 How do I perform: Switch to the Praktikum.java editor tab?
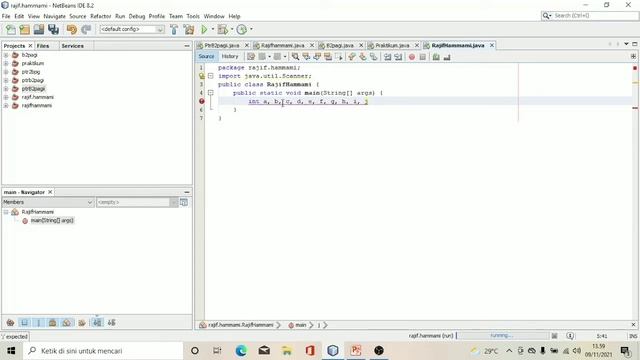pos(392,45)
